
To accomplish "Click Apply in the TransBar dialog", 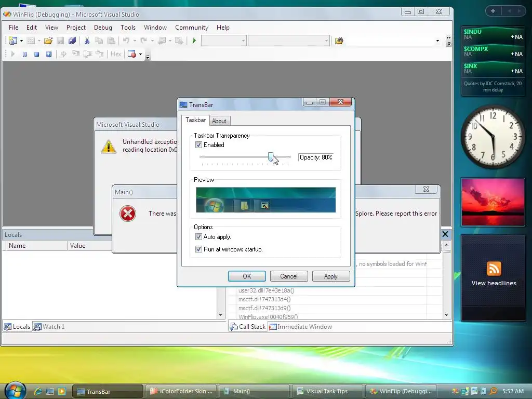I will point(331,276).
